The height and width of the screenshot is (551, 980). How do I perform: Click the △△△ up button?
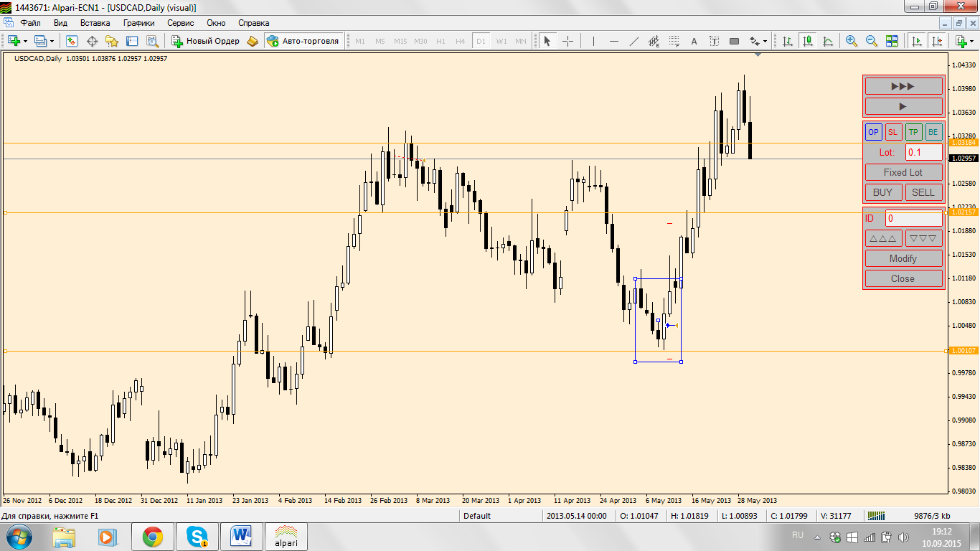[x=883, y=238]
